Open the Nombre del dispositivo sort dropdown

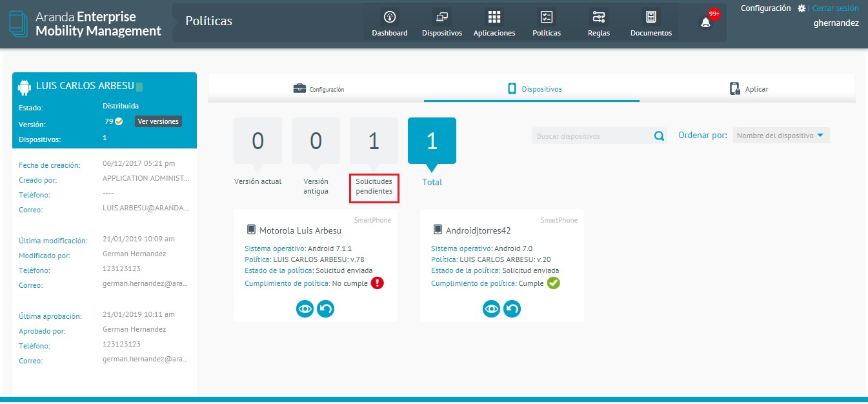(x=781, y=136)
